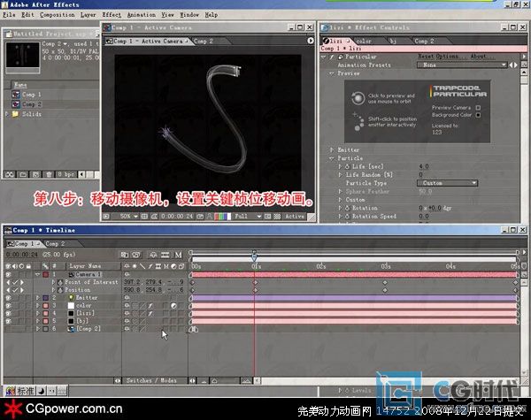Open the File menu
The image size is (531, 420).
(x=9, y=15)
